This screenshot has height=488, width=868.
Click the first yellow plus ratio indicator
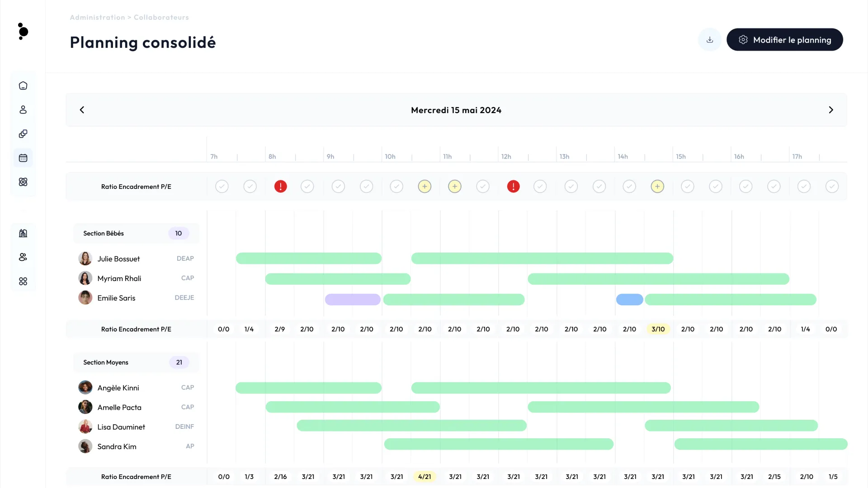tap(425, 186)
